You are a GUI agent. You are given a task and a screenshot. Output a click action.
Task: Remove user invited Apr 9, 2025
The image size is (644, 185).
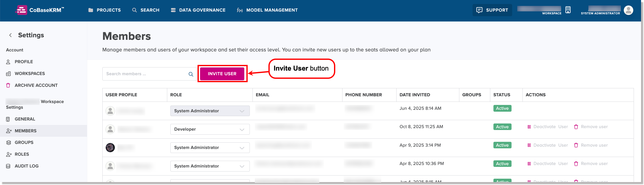click(x=591, y=145)
